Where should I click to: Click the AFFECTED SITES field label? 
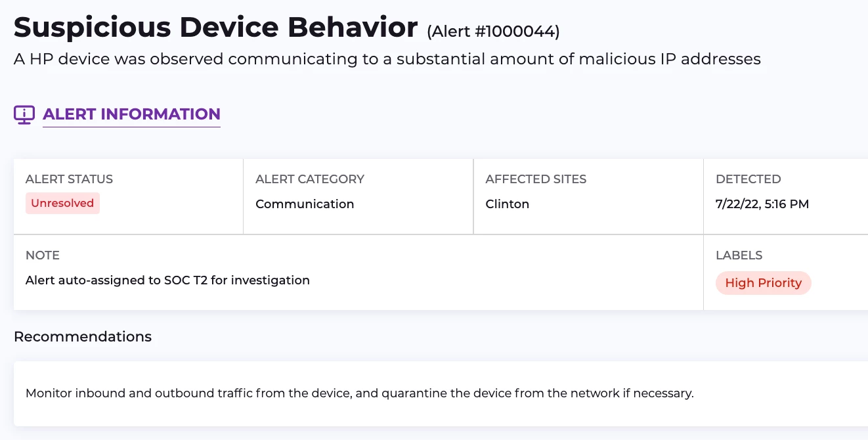point(536,179)
